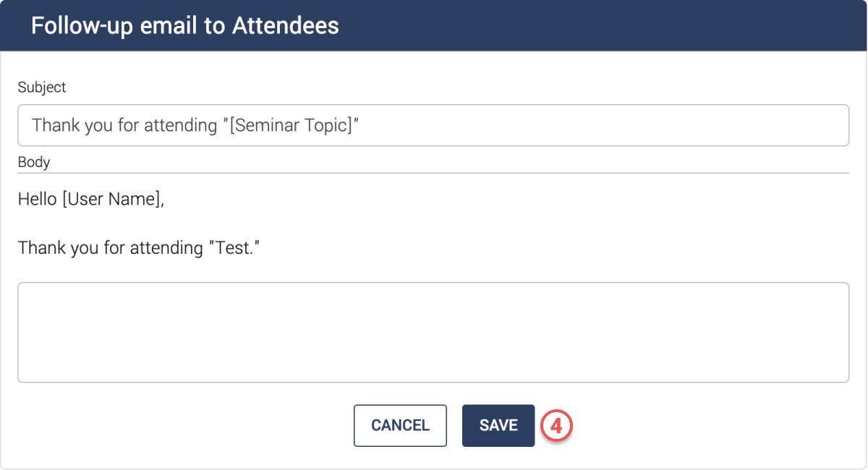This screenshot has height=470, width=868.
Task: Click the "Body" section label
Action: pyautogui.click(x=34, y=162)
